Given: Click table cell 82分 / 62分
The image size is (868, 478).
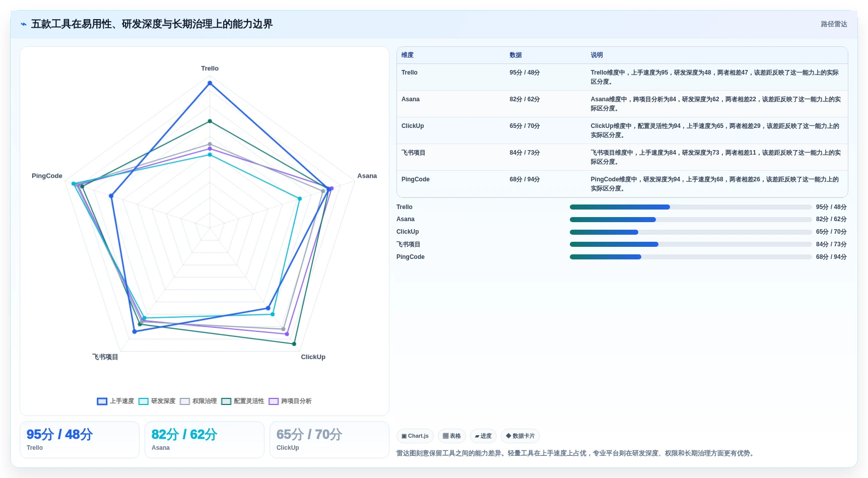Looking at the screenshot, I should [524, 99].
